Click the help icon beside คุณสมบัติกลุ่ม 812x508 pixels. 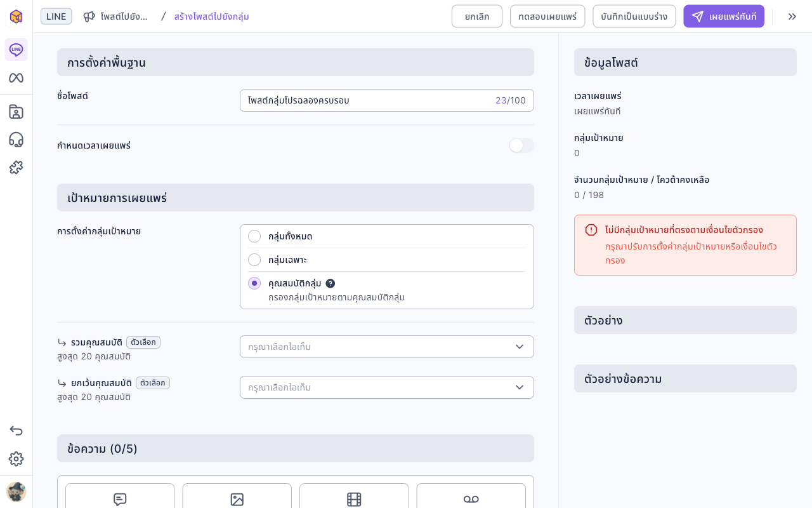tap(331, 283)
